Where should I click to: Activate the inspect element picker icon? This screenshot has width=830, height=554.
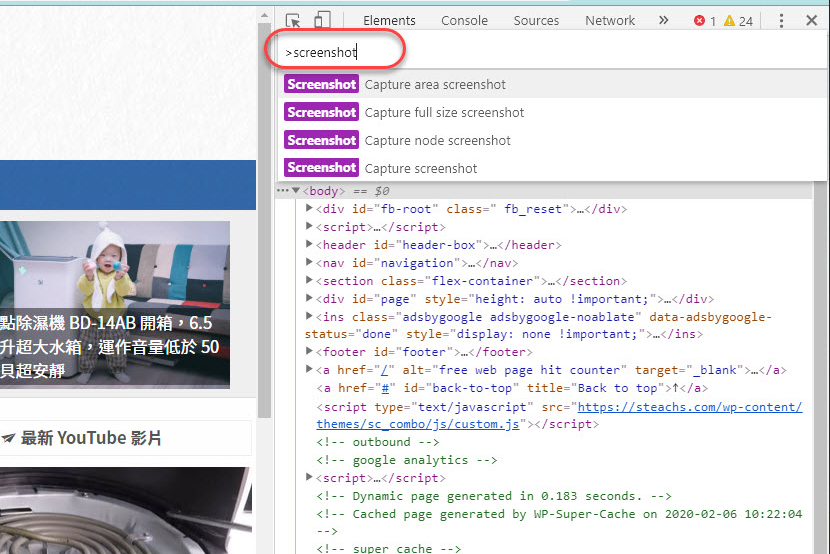(293, 21)
